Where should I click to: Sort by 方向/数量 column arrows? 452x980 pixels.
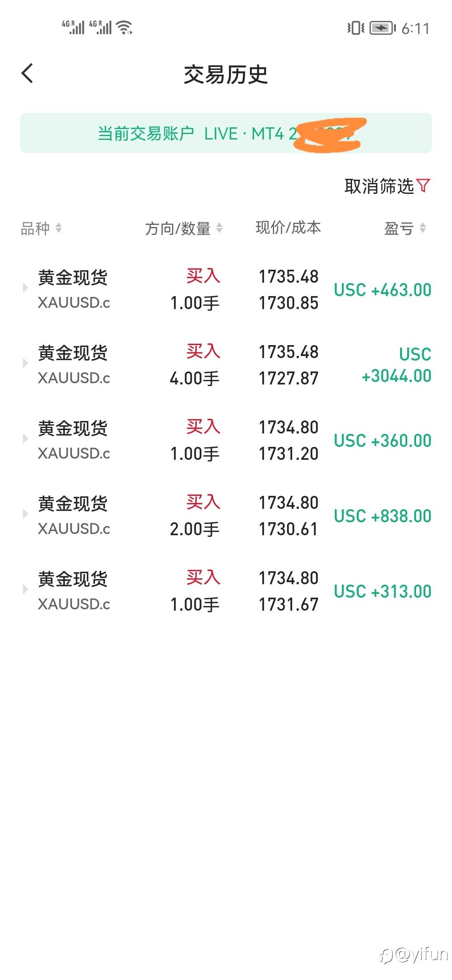pyautogui.click(x=219, y=228)
